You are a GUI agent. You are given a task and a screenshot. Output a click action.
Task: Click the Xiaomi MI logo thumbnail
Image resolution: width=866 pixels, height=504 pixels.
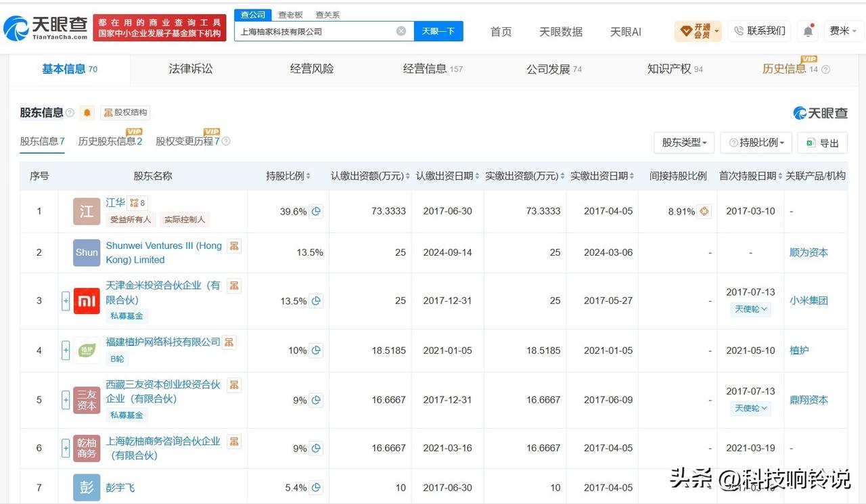tap(87, 300)
